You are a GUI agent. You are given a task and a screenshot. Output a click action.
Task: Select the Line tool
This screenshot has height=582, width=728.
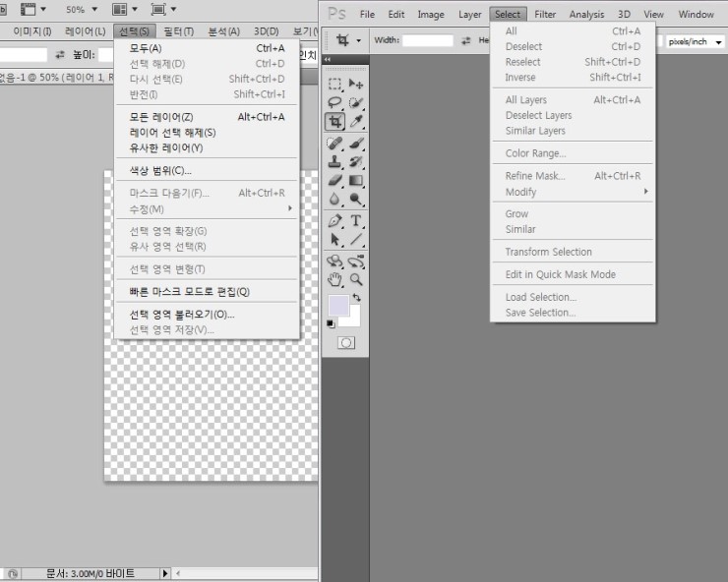pos(356,240)
